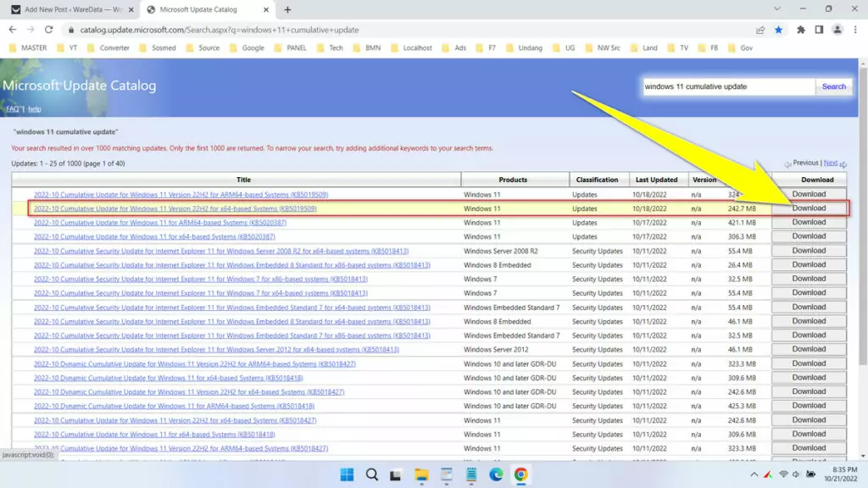This screenshot has width=868, height=488.
Task: Open KB5019509 ARM64 22H2 update link
Action: (x=181, y=195)
